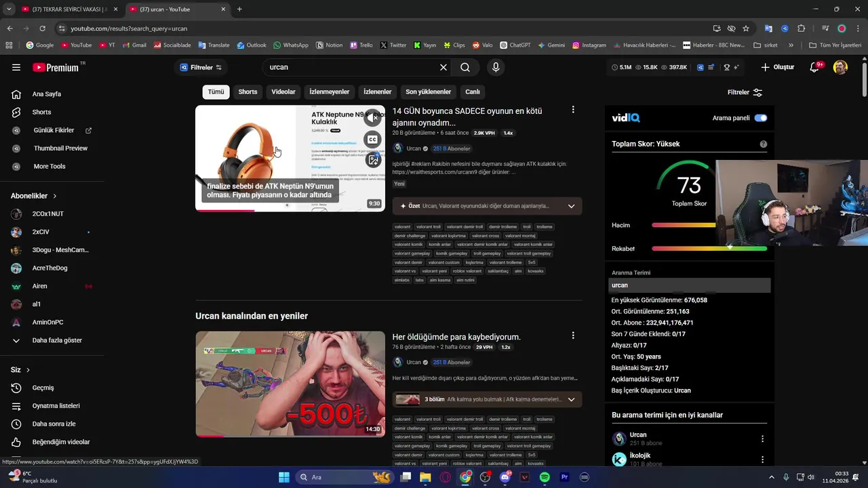Open the Chrome extensions puzzle icon

point(801,28)
